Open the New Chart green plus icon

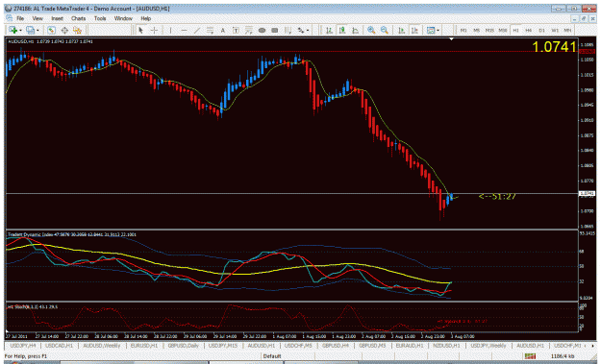tap(13, 30)
